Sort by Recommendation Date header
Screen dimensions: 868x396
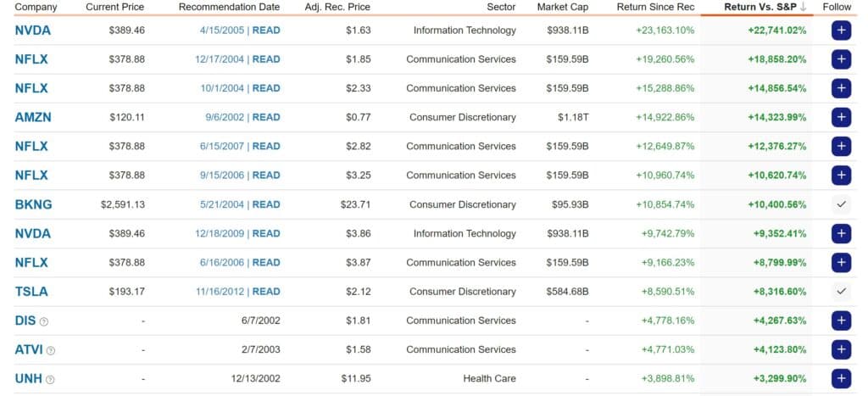(x=229, y=7)
